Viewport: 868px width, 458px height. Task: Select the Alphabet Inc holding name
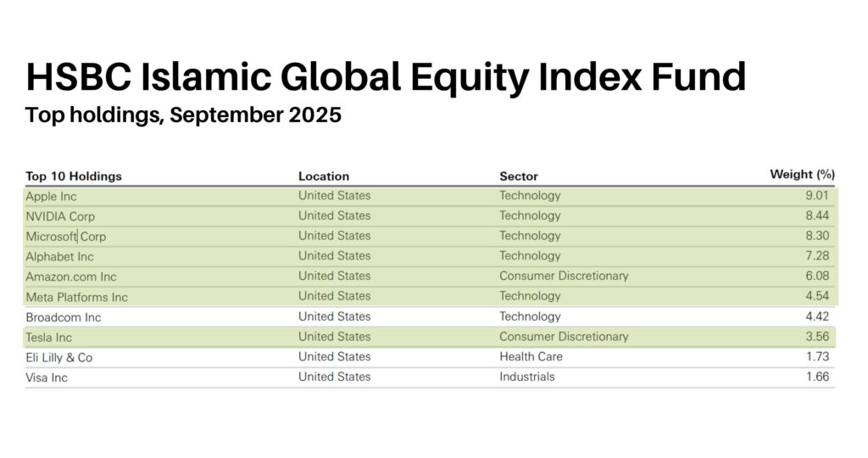coord(60,257)
